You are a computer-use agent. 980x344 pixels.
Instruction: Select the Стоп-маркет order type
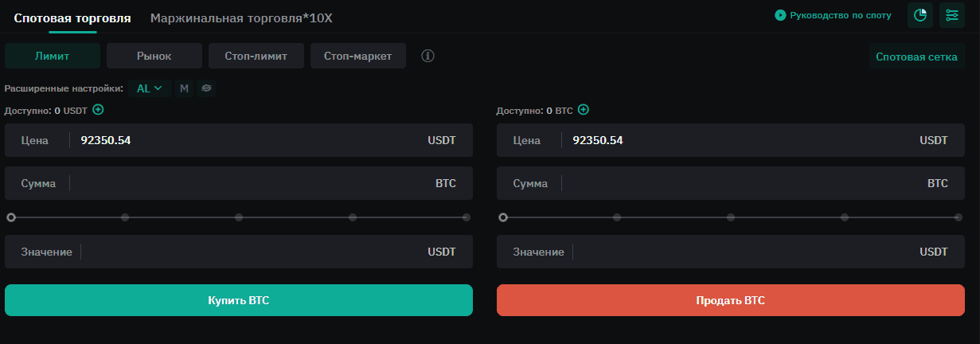point(358,56)
